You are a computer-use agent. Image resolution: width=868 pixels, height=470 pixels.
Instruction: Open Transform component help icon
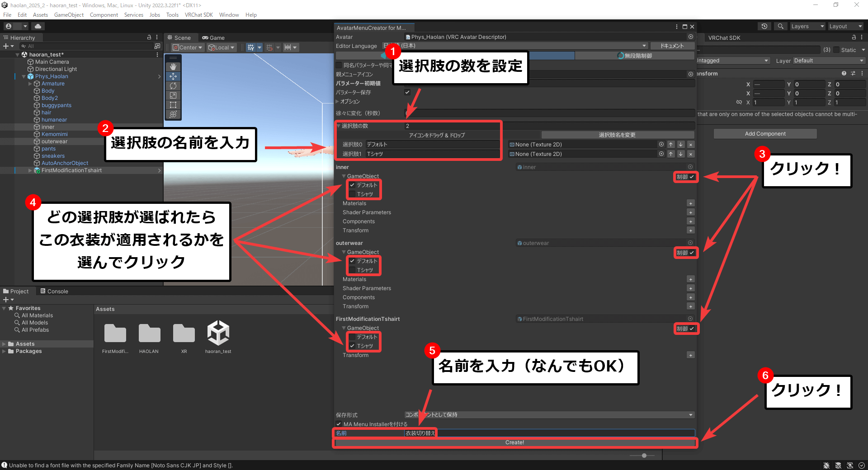click(x=844, y=73)
